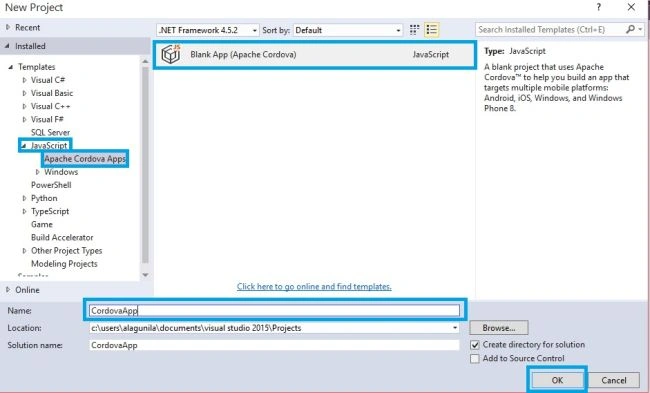Open the dialog help question mark
This screenshot has height=393, width=650.
point(598,7)
